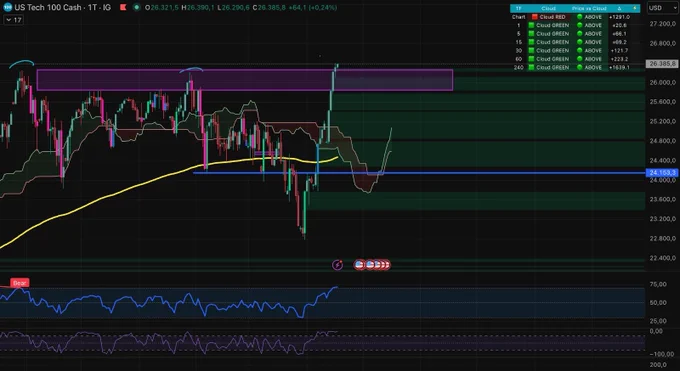The image size is (680, 371).
Task: Click the US Tech 100 symbol logo
Action: pyautogui.click(x=7, y=7)
